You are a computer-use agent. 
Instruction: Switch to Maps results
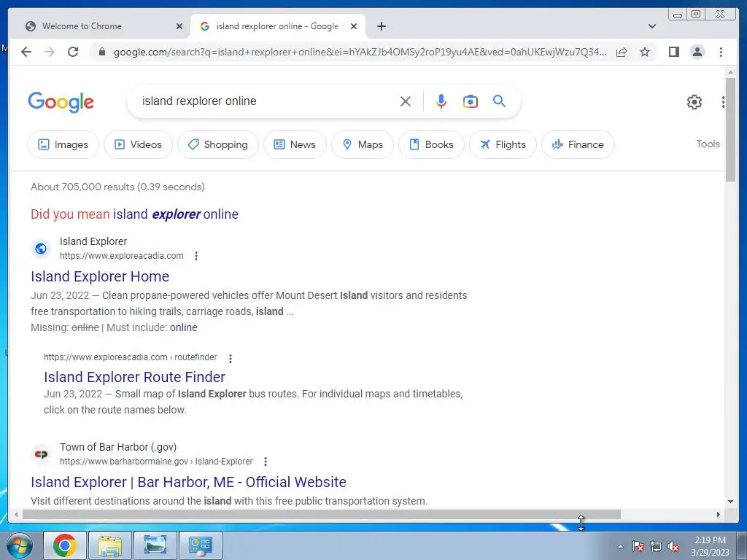click(363, 144)
